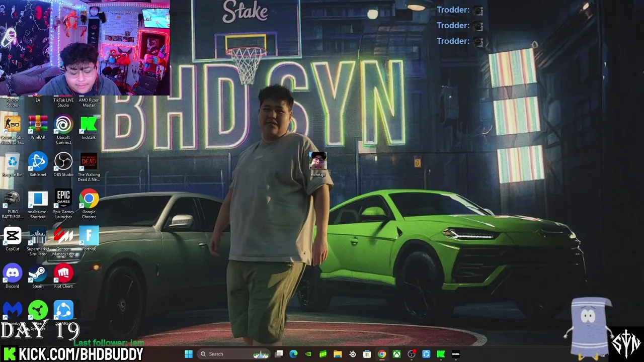This screenshot has height=362, width=644.
Task: Open the kicktalk desktop shortcut
Action: (x=89, y=127)
